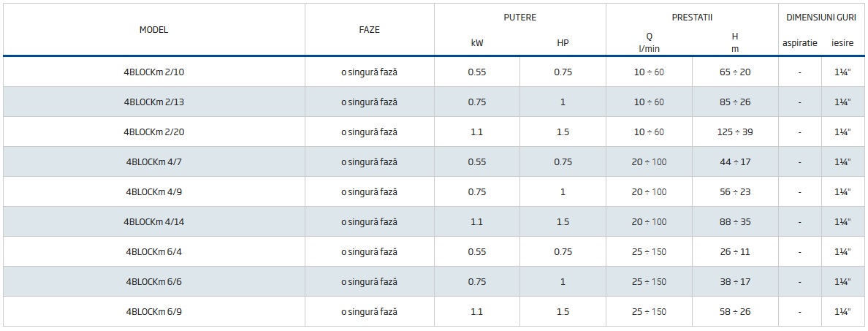Click the PUTERE header group
The image size is (868, 331).
[519, 17]
